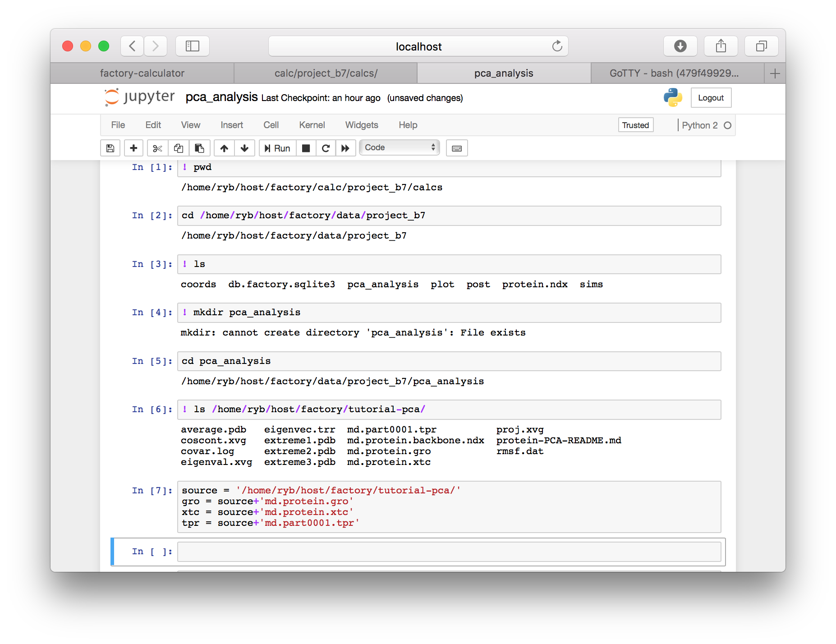The height and width of the screenshot is (644, 836).
Task: Open the Safari share menu
Action: [x=721, y=46]
